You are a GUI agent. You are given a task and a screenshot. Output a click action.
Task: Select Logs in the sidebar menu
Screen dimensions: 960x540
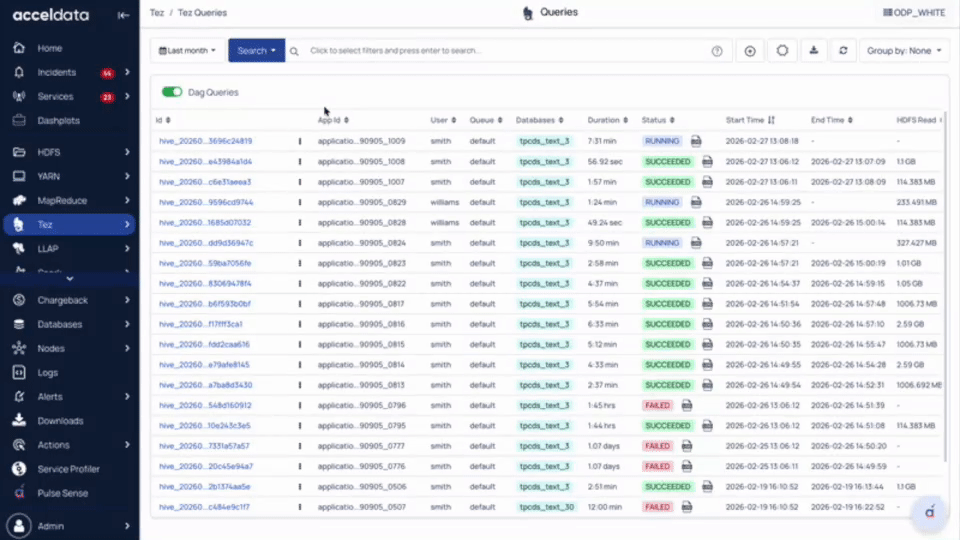coord(48,372)
